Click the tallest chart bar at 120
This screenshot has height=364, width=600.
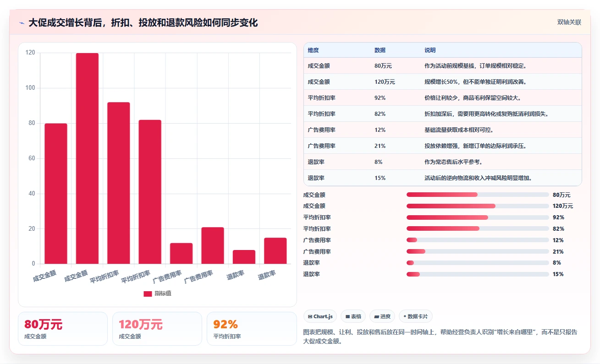pyautogui.click(x=87, y=158)
